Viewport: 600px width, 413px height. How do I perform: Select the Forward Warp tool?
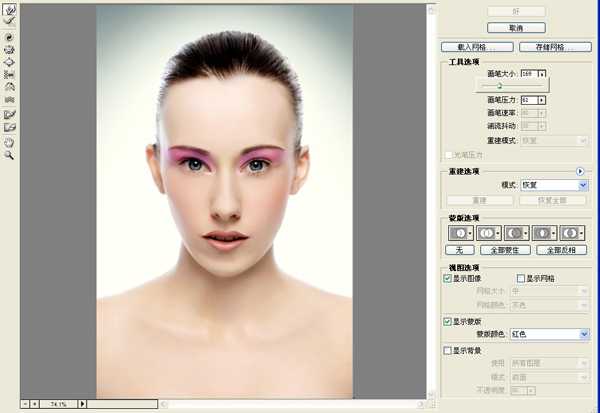[9, 9]
